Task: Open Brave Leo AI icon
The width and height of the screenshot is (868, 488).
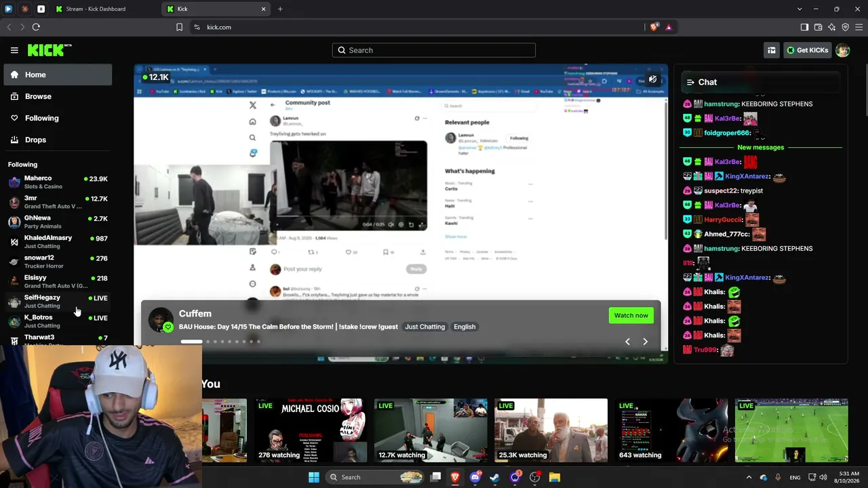Action: click(x=831, y=27)
